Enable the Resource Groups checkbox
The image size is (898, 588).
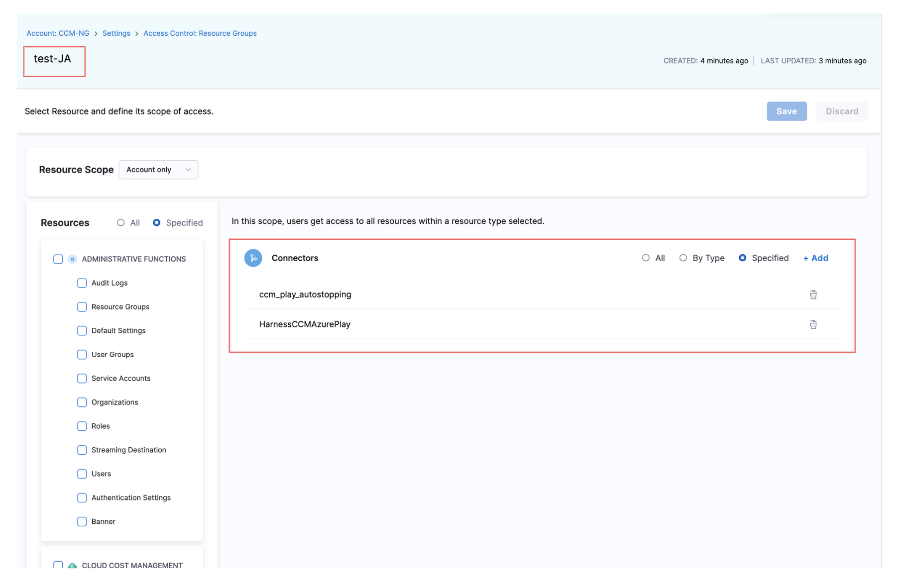pyautogui.click(x=82, y=307)
